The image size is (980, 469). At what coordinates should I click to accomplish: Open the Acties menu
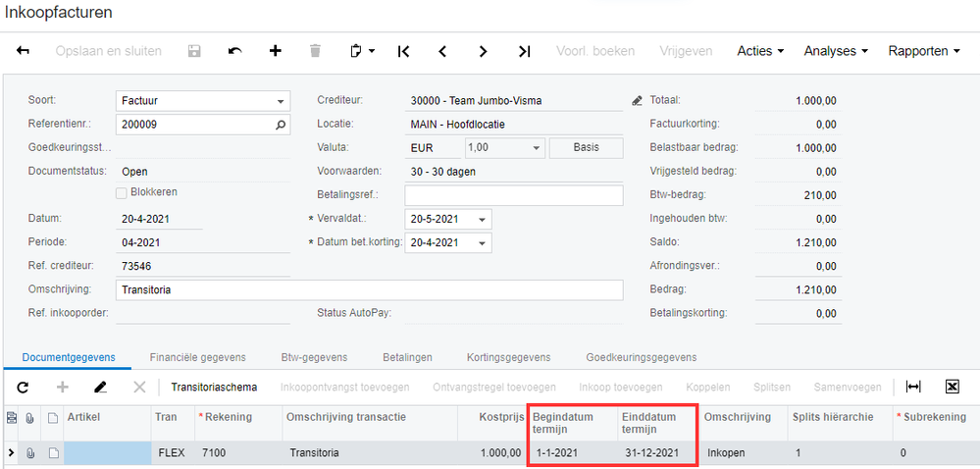click(760, 51)
